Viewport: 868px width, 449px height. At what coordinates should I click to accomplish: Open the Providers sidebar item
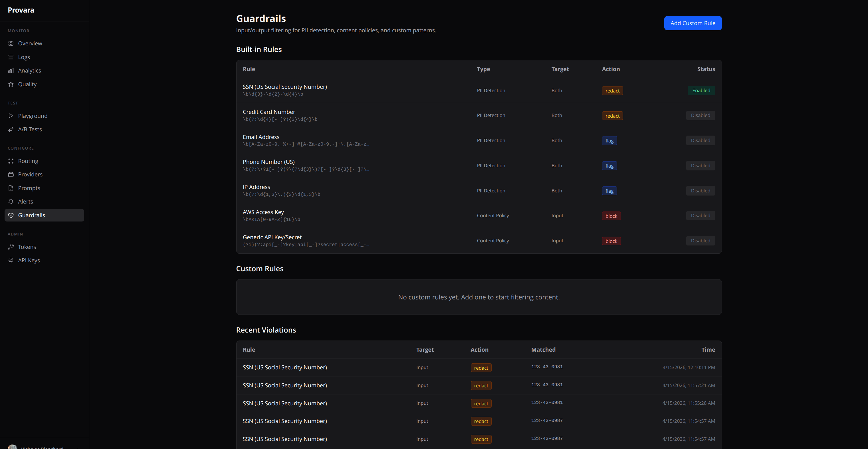point(30,174)
